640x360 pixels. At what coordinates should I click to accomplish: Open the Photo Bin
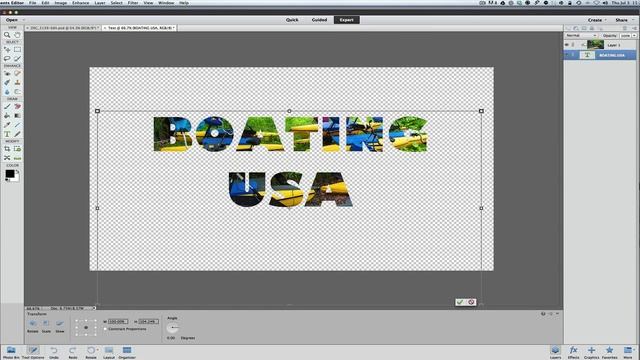11,352
